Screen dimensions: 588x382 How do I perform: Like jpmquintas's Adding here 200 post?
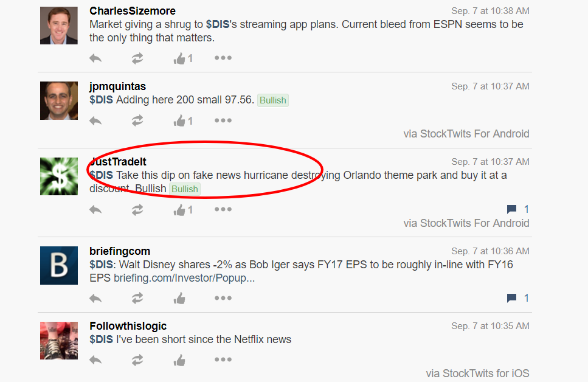coord(179,121)
